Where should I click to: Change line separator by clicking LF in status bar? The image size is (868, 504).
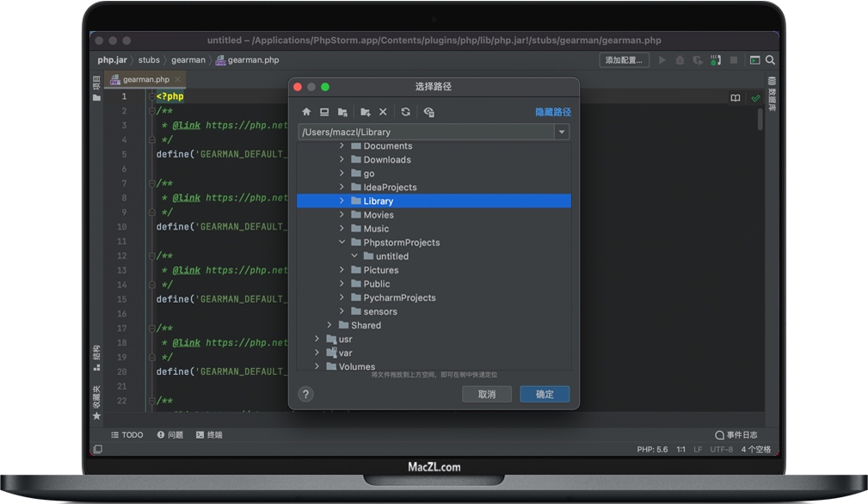coord(698,448)
